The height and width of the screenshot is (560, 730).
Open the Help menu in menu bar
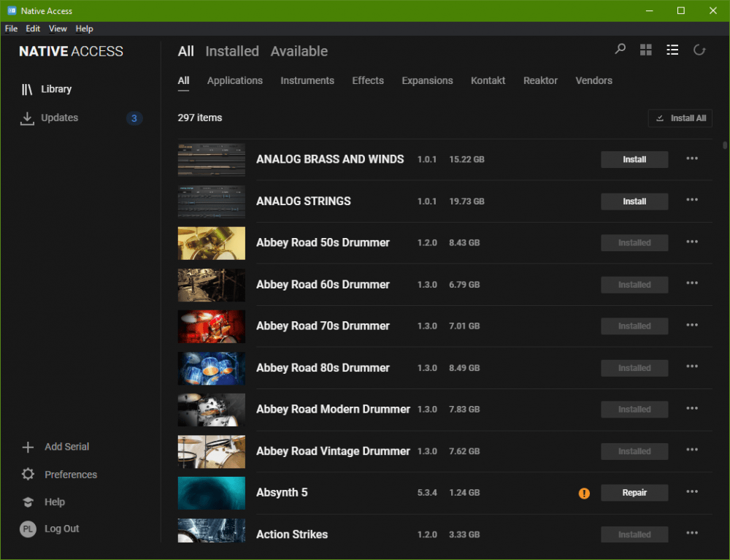pyautogui.click(x=84, y=29)
